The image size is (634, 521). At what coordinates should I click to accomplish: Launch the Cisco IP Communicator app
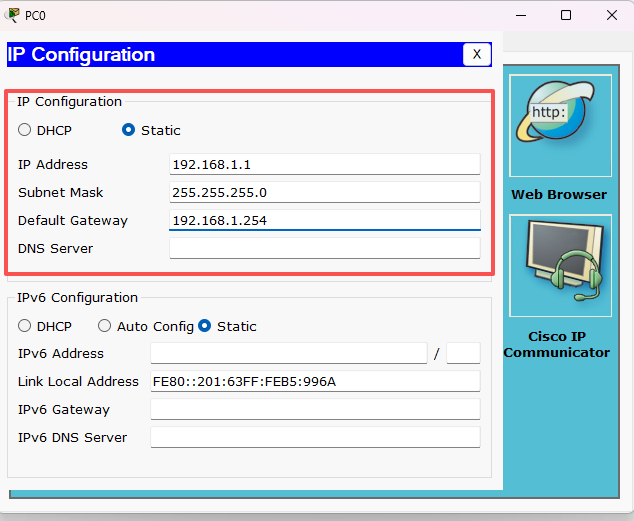pos(560,266)
